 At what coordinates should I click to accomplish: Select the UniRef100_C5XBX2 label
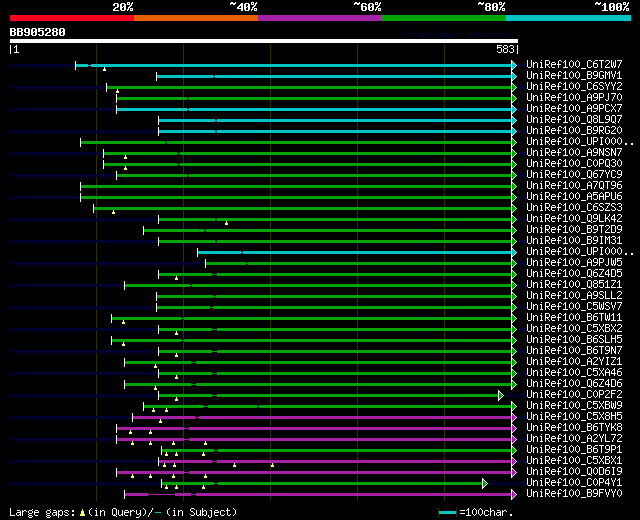[574, 329]
